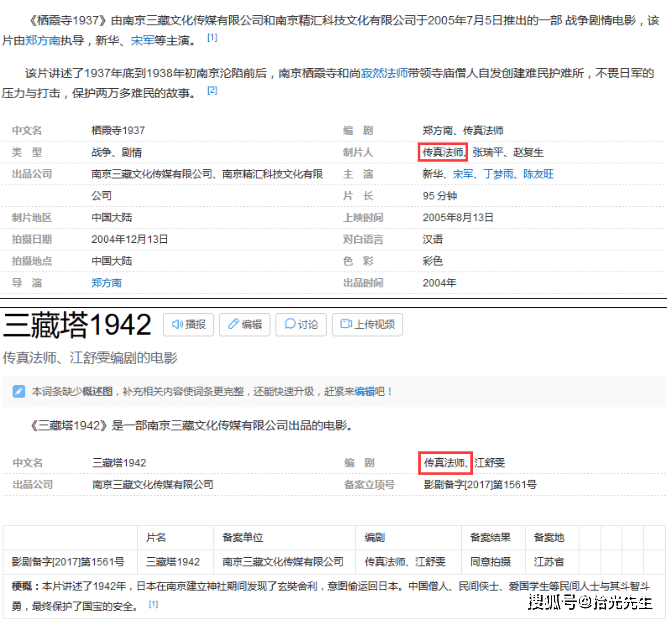
Task: Open the 讨论 discussion button
Action: (301, 325)
